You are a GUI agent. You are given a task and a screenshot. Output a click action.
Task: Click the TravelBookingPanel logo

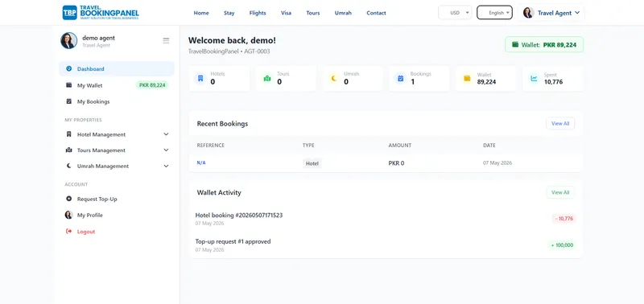101,13
